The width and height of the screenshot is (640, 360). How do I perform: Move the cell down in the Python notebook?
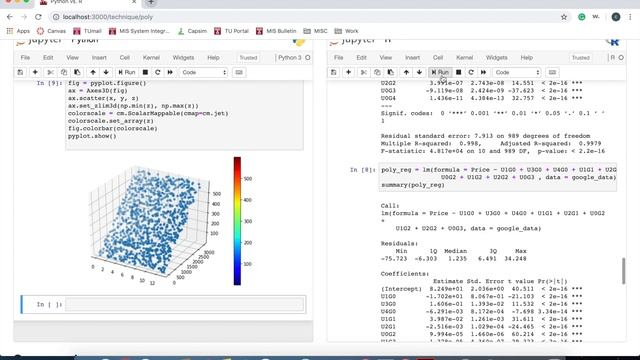pyautogui.click(x=106, y=72)
